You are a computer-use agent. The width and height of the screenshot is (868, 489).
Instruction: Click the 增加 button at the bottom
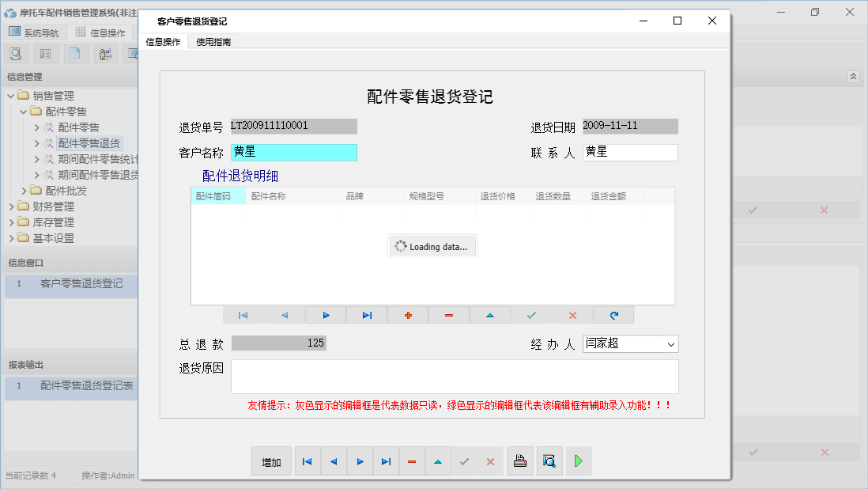tap(271, 461)
